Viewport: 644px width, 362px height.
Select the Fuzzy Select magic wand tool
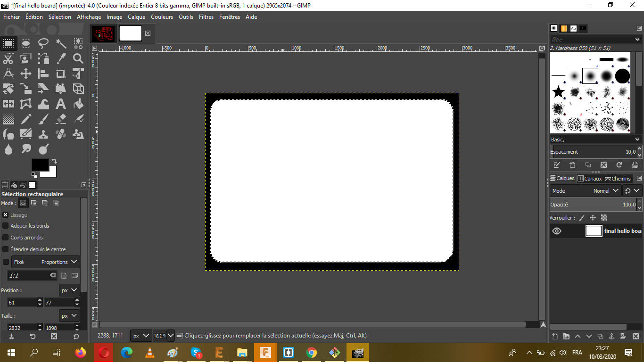(x=61, y=44)
